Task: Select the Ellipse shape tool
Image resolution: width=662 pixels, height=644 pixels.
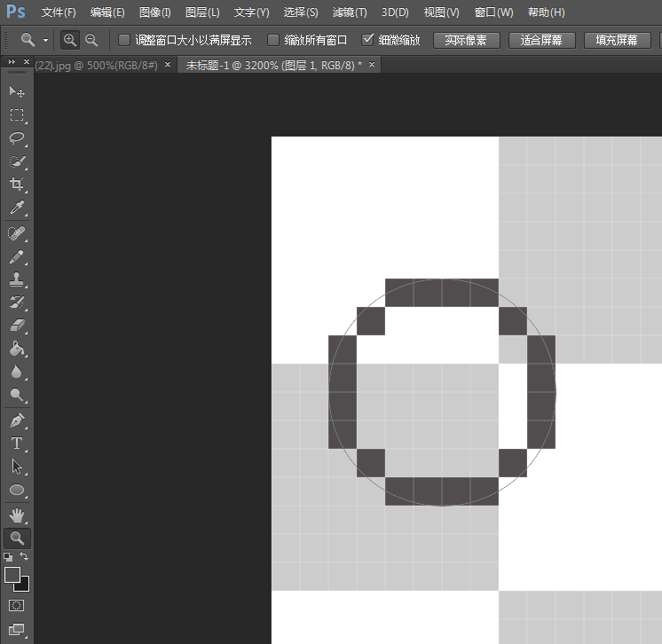Action: (x=17, y=490)
